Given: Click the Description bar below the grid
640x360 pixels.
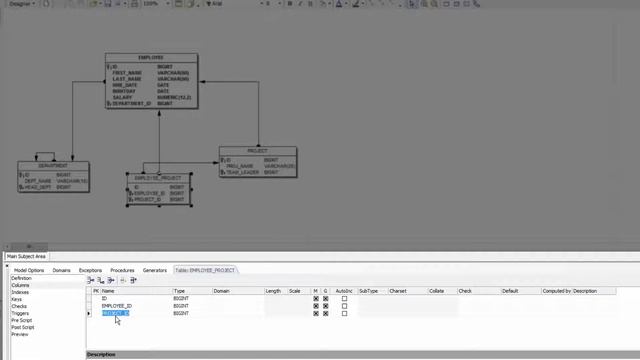Looking at the screenshot, I should coord(363,355).
